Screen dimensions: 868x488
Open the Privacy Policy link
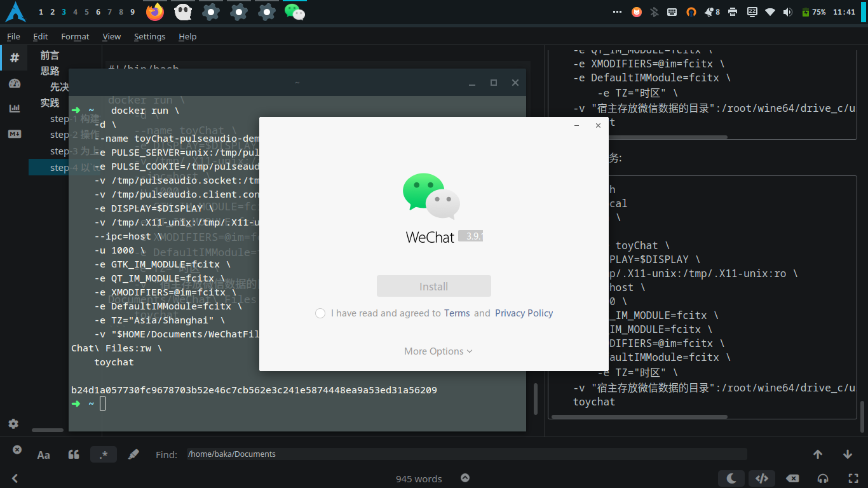click(x=524, y=313)
